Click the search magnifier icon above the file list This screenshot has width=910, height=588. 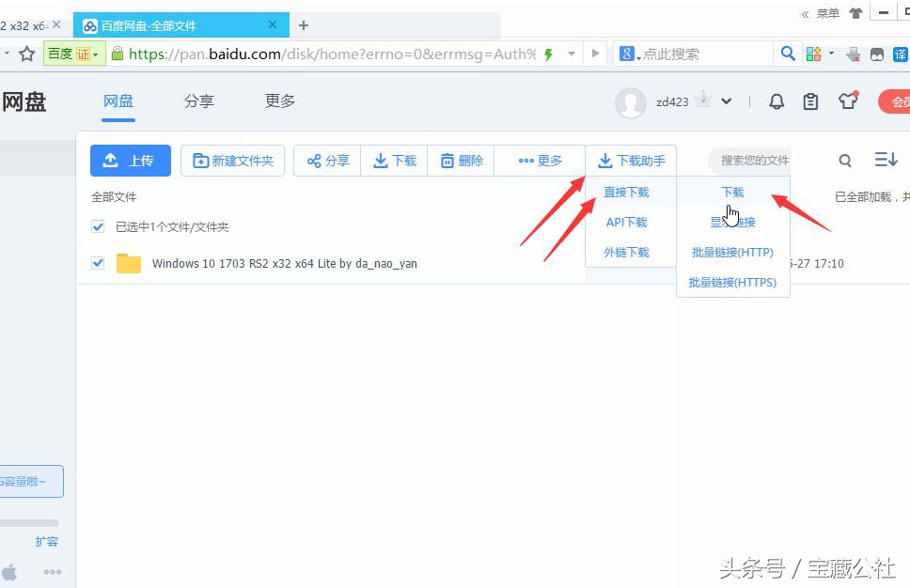pyautogui.click(x=845, y=161)
